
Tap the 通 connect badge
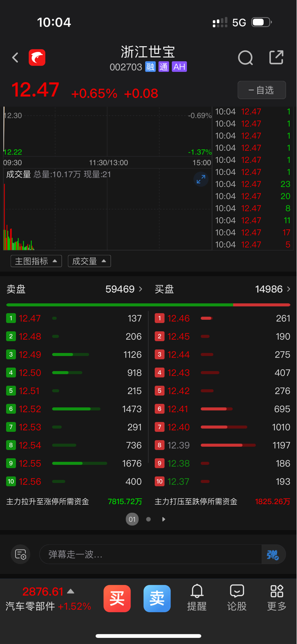coord(164,67)
